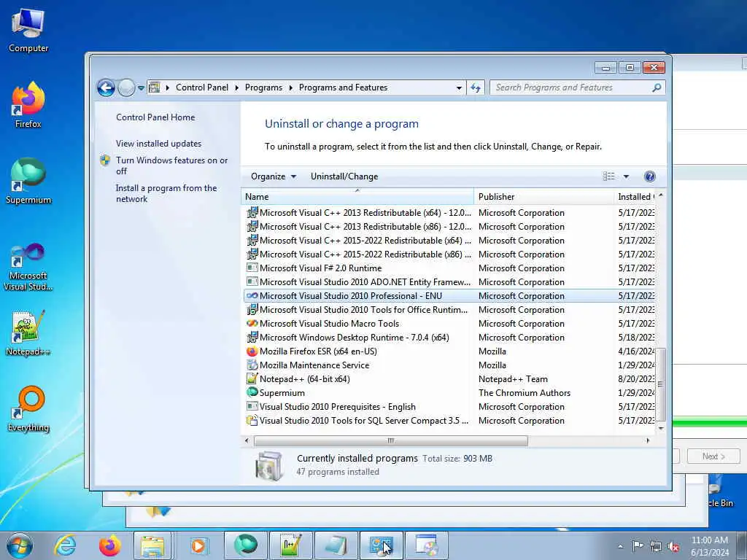Sort by the Name column header
The image size is (747, 560).
[x=357, y=197]
